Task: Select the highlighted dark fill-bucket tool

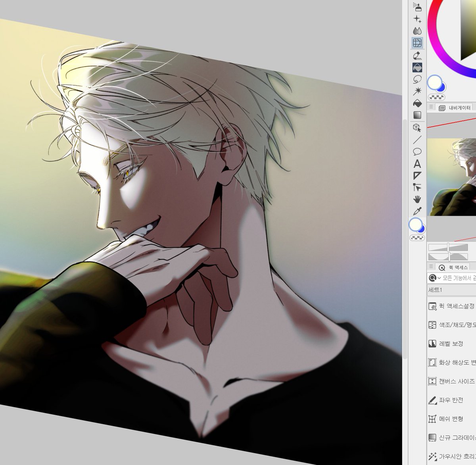Action: click(x=417, y=67)
